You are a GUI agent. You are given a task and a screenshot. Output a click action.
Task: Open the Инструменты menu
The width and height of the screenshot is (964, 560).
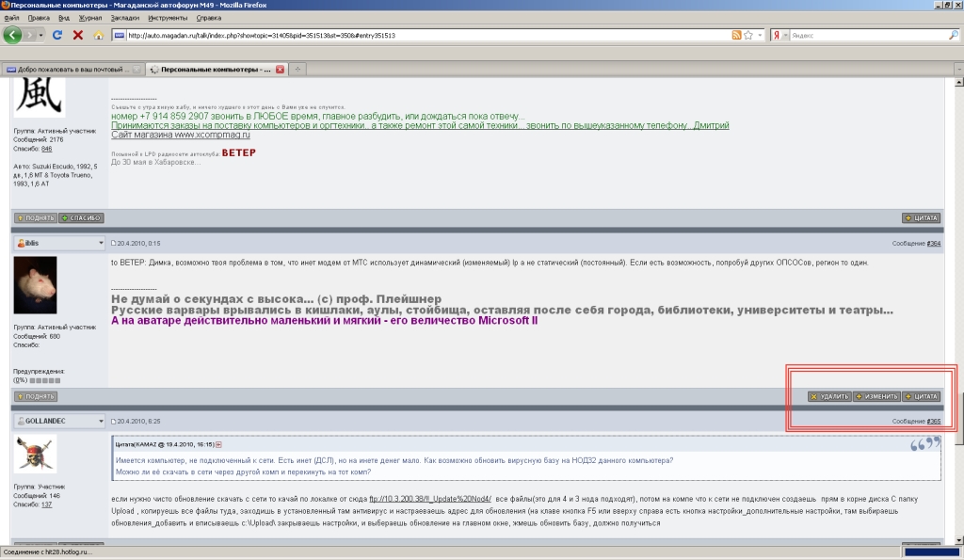168,17
